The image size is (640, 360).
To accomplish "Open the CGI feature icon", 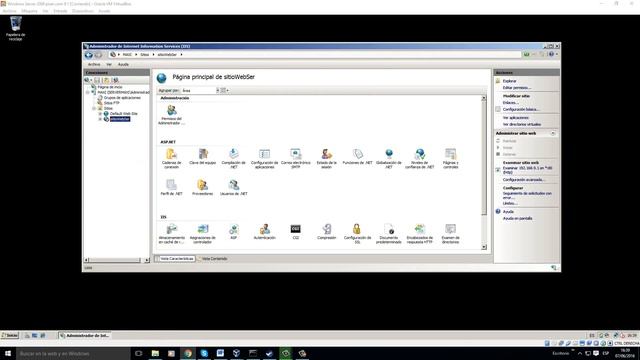I will [x=296, y=232].
